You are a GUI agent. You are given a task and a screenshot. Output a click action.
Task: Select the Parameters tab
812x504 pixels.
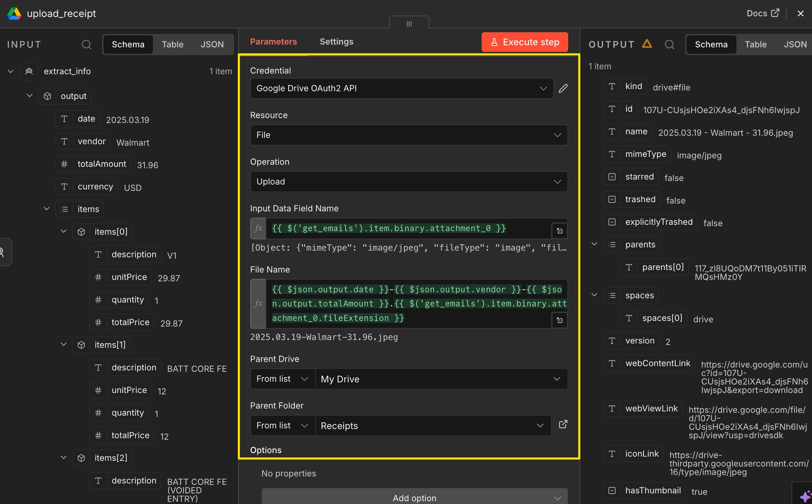(274, 42)
